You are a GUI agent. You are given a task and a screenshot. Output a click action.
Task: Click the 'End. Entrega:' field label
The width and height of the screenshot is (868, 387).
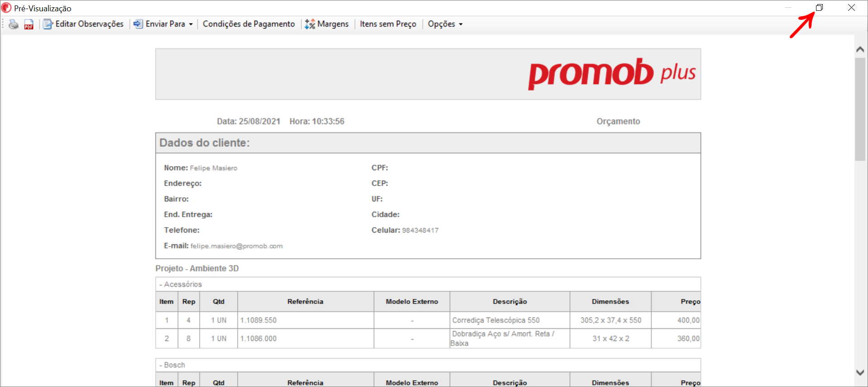click(x=188, y=214)
